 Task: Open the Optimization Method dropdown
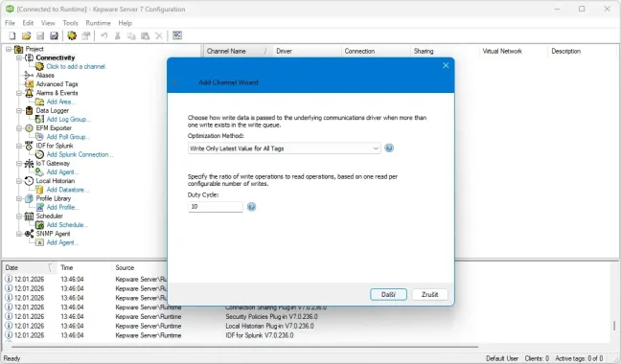point(285,148)
